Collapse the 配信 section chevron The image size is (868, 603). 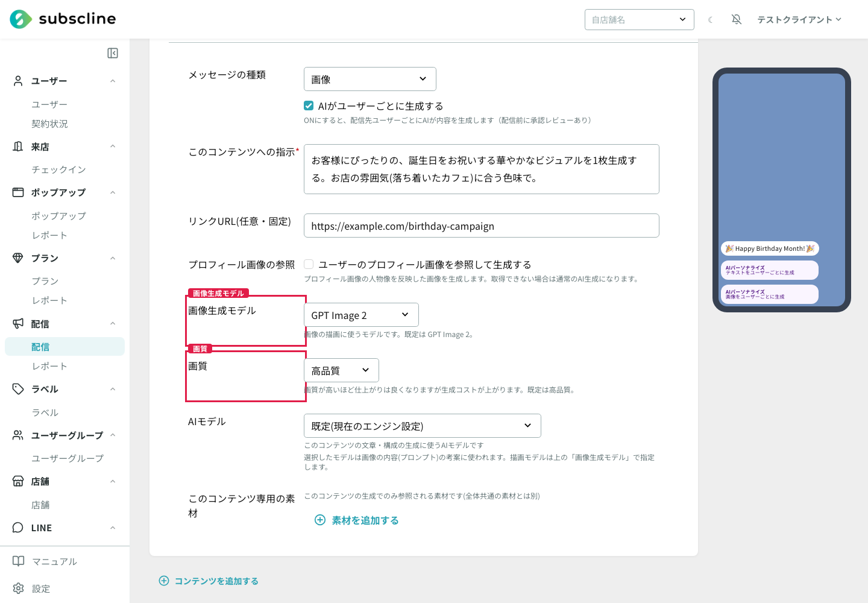[113, 324]
